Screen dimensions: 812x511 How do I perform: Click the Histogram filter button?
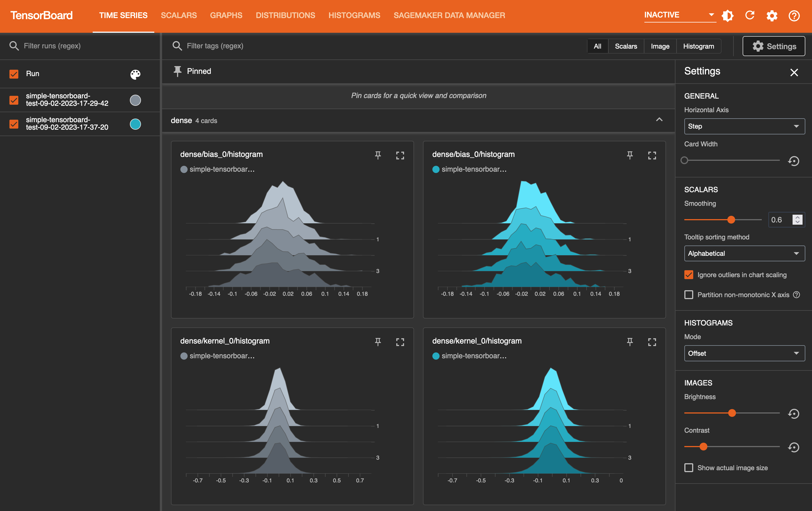pyautogui.click(x=698, y=45)
